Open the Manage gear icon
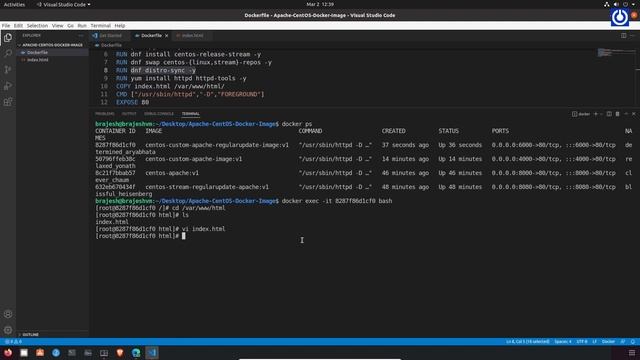Viewport: 640px width, 360px height. [x=8, y=330]
